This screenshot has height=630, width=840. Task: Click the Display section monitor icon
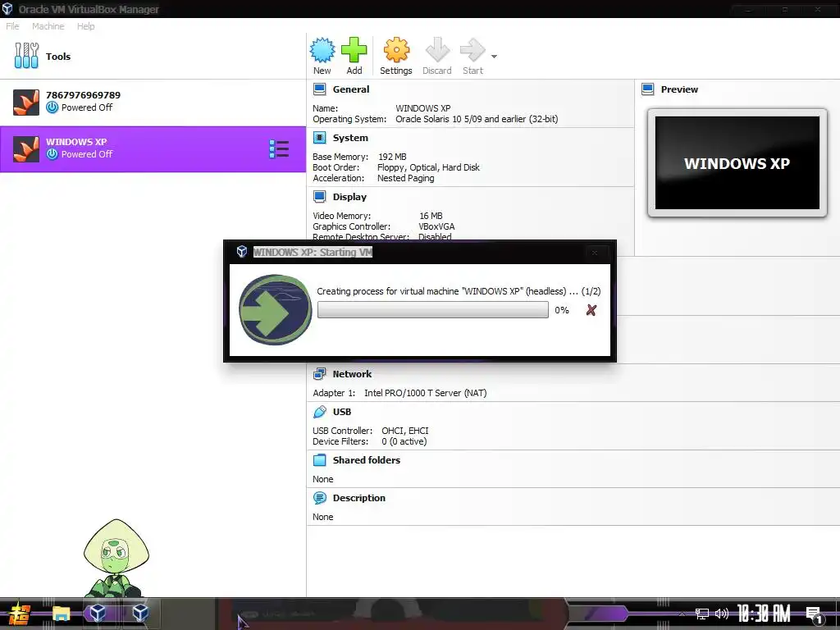[319, 197]
